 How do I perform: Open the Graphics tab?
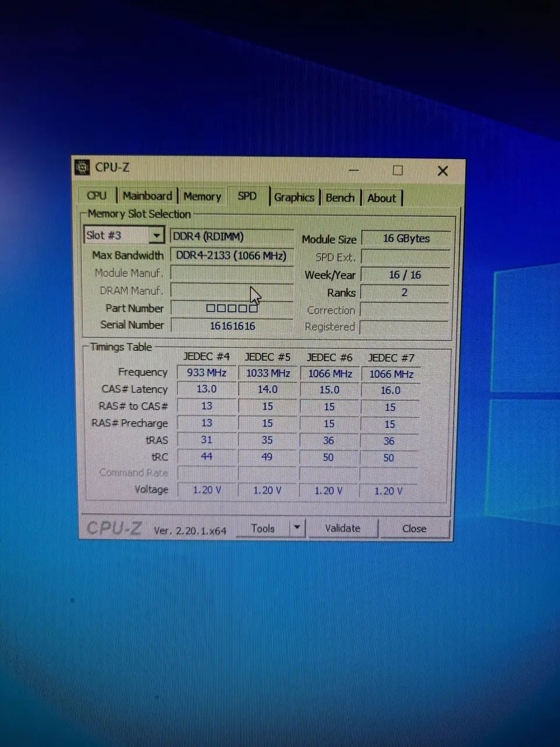[294, 197]
